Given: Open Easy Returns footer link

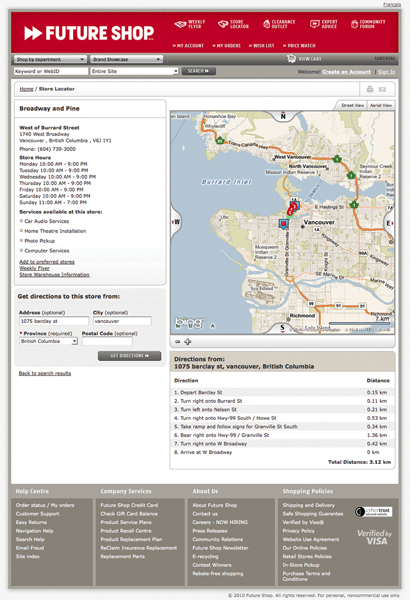Looking at the screenshot, I should (x=31, y=522).
